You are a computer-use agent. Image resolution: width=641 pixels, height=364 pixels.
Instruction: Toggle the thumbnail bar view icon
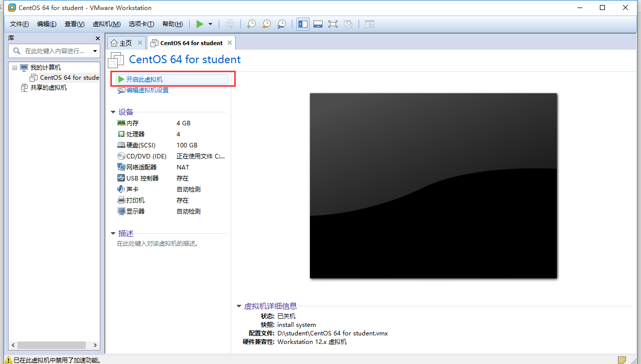pyautogui.click(x=317, y=24)
